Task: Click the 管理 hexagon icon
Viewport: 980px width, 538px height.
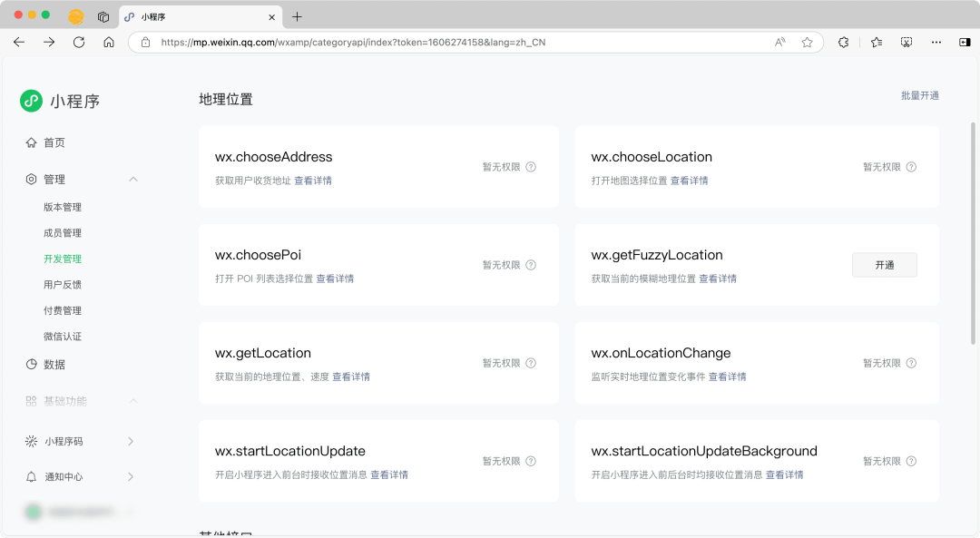Action: 31,180
